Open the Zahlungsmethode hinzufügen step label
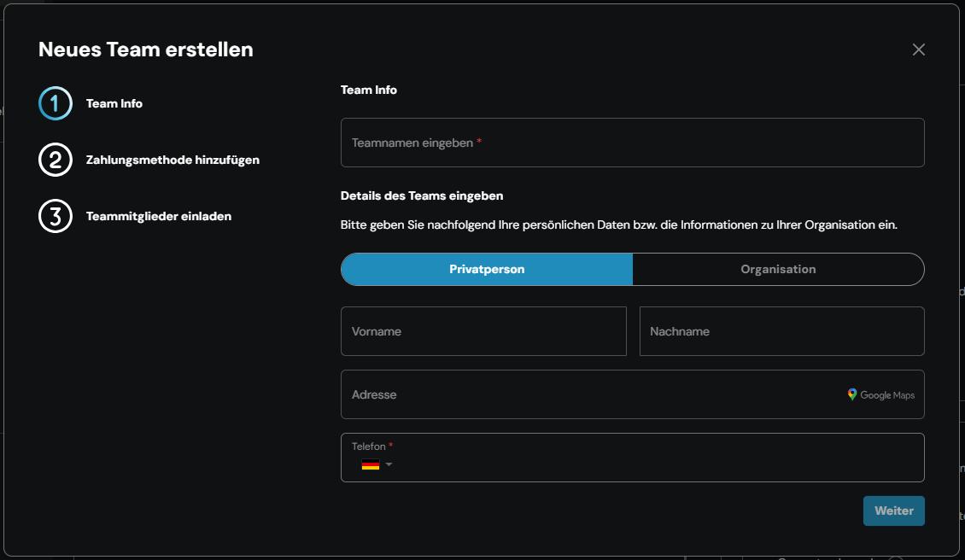 point(173,160)
